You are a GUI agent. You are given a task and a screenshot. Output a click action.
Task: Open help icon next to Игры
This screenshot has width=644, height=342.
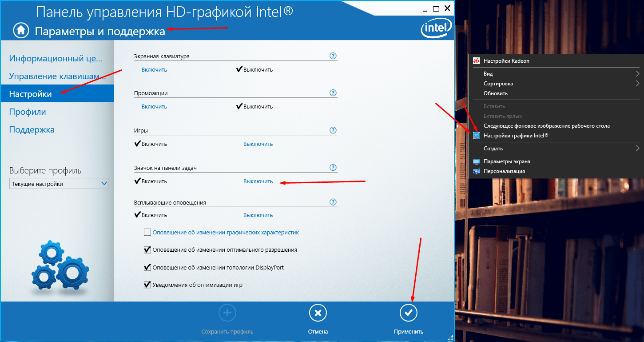click(x=333, y=130)
